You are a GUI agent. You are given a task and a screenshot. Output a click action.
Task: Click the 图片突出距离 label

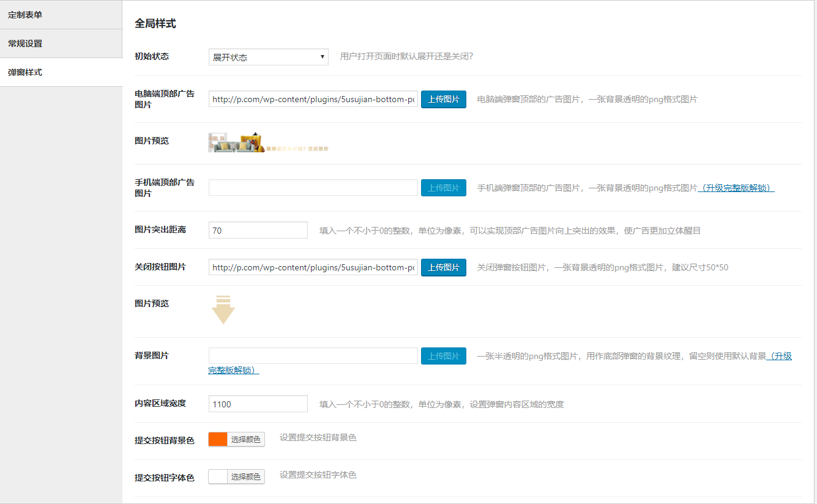tap(160, 229)
